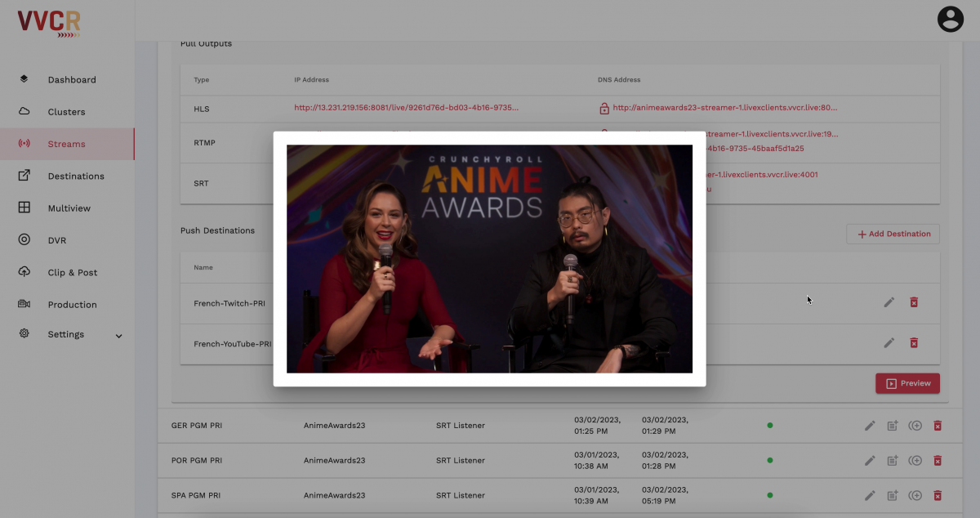Click the Multiview grid icon
The width and height of the screenshot is (980, 518).
(x=24, y=208)
